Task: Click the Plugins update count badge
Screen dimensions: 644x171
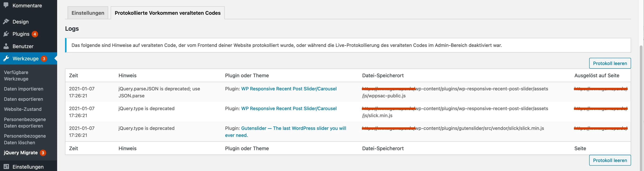Action: [35, 34]
